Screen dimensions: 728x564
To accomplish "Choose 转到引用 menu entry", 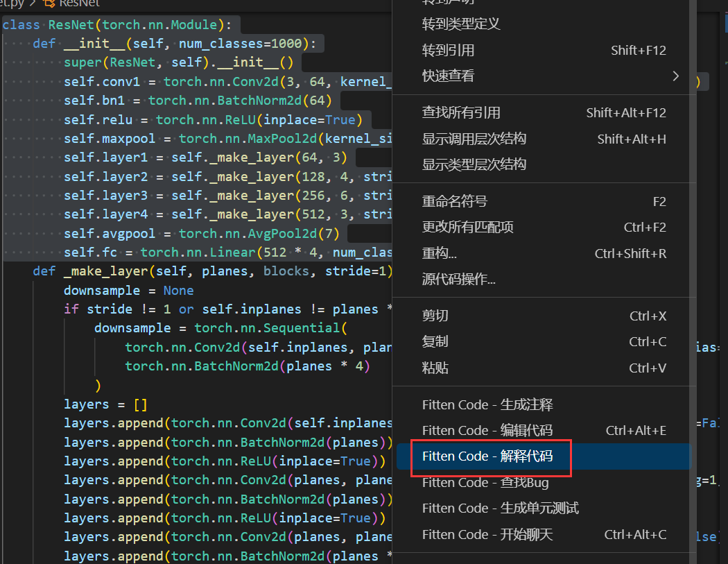I will (x=448, y=50).
